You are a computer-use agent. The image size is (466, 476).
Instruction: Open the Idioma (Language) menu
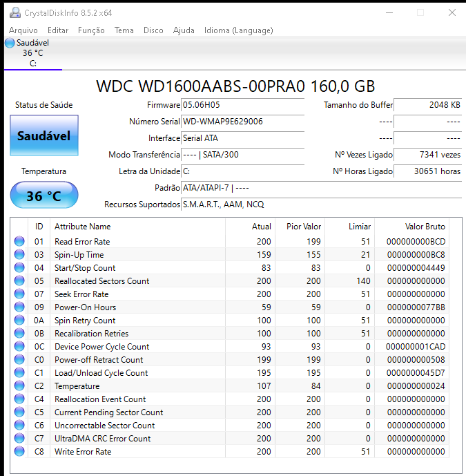click(x=238, y=30)
